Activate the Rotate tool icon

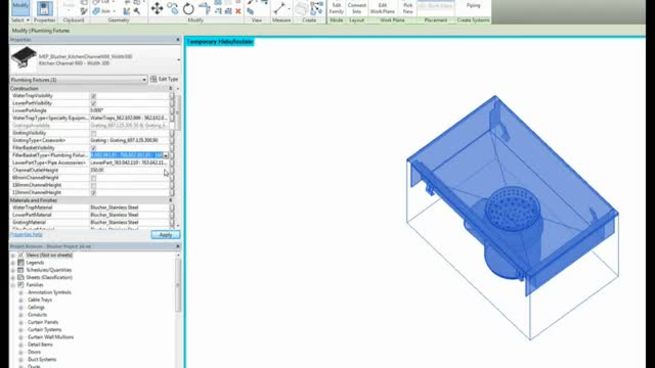click(188, 8)
